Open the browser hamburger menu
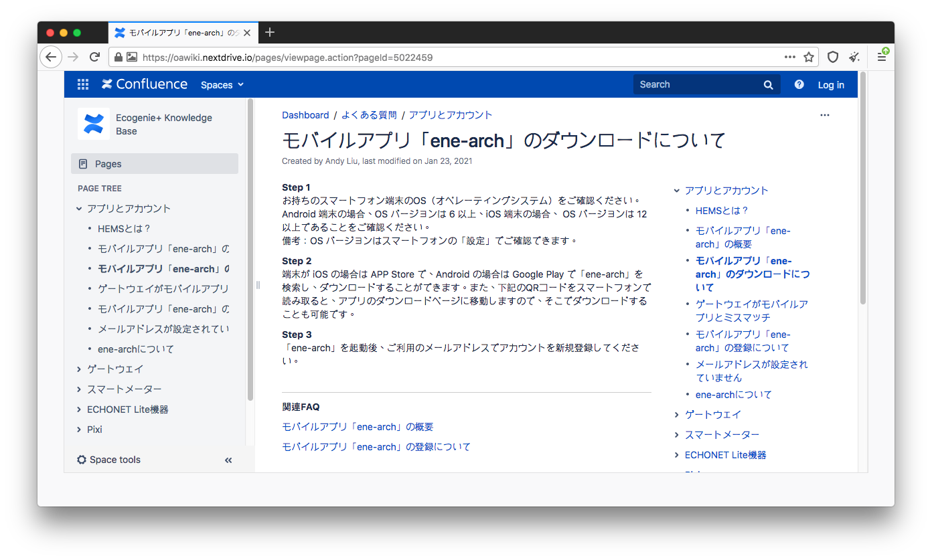The height and width of the screenshot is (560, 932). 882,57
